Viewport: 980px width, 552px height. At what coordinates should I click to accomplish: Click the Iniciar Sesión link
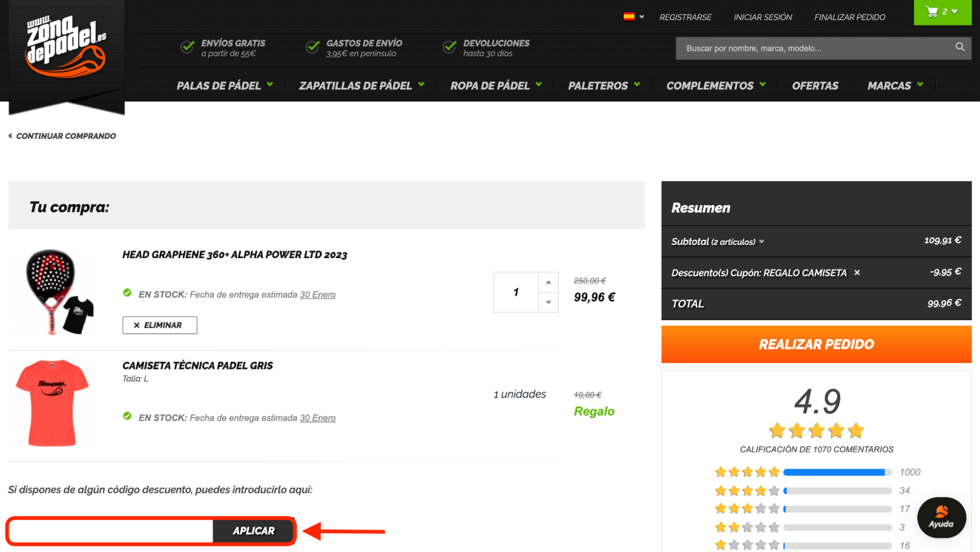click(x=763, y=17)
